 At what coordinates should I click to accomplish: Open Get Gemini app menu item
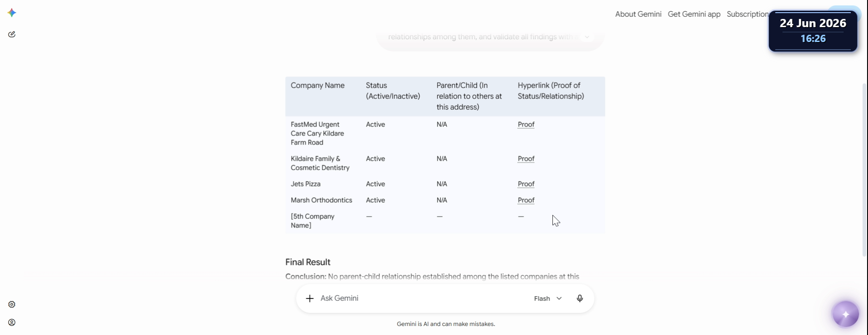pyautogui.click(x=694, y=14)
